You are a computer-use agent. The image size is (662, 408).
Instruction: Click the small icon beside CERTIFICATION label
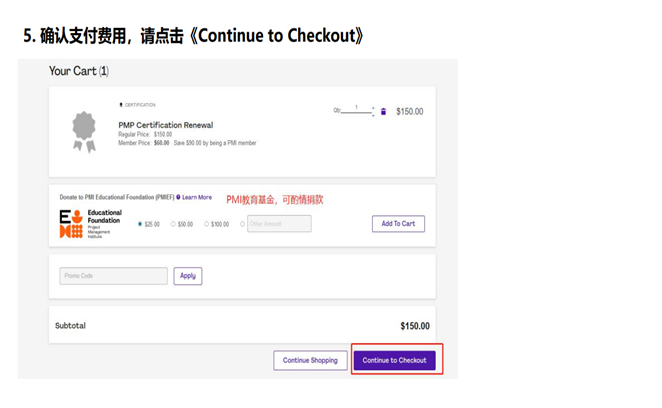[121, 105]
